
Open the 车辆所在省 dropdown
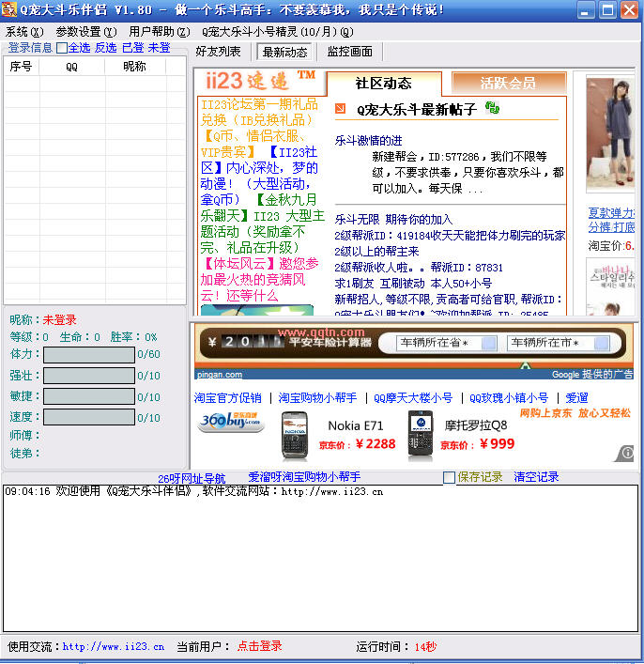coord(446,343)
